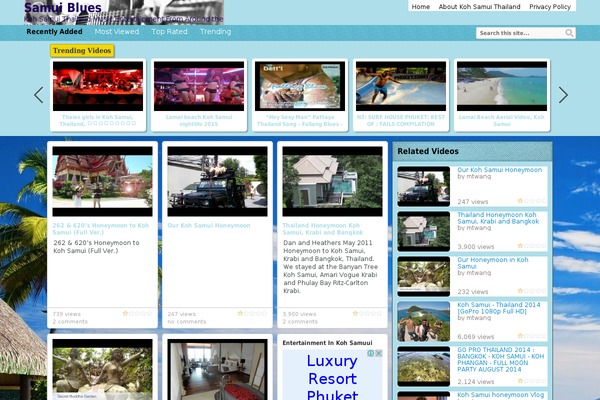Click '2 comments' under 739 views card

pos(70,322)
